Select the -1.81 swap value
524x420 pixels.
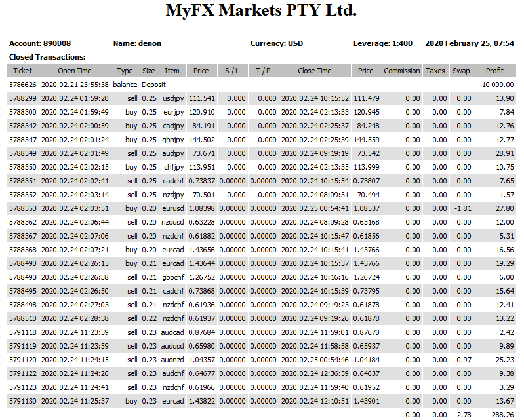click(x=463, y=208)
